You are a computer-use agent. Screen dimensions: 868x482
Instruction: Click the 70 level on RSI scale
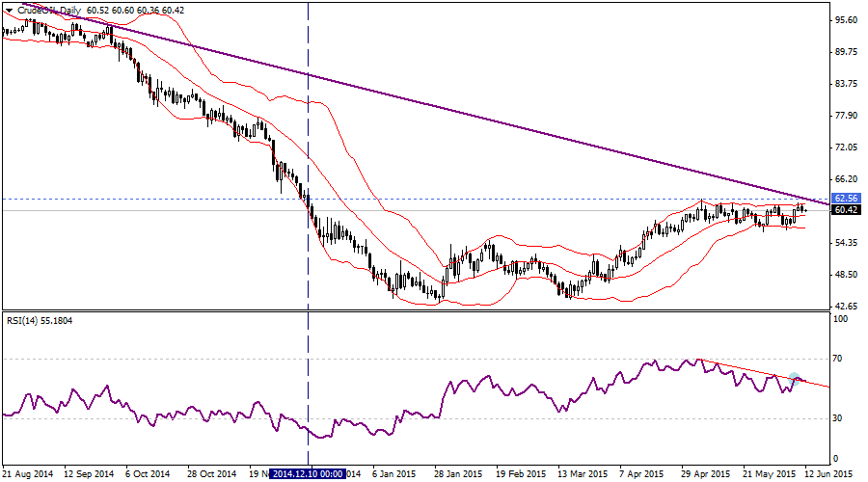(x=838, y=359)
